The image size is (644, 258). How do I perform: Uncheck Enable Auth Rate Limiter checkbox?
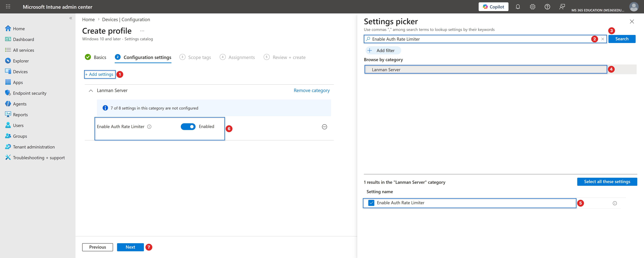pyautogui.click(x=371, y=203)
